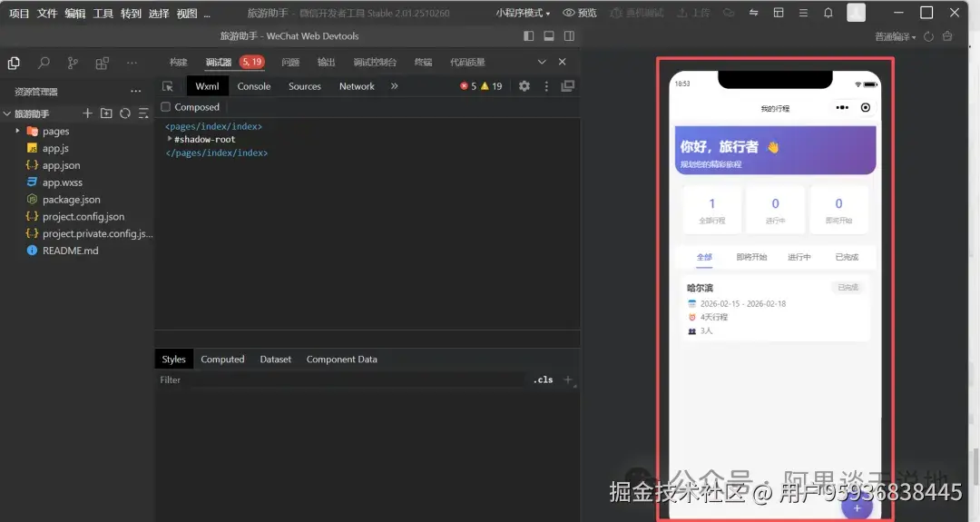
Task: Toggle left sidebar layout icon
Action: coord(529,36)
